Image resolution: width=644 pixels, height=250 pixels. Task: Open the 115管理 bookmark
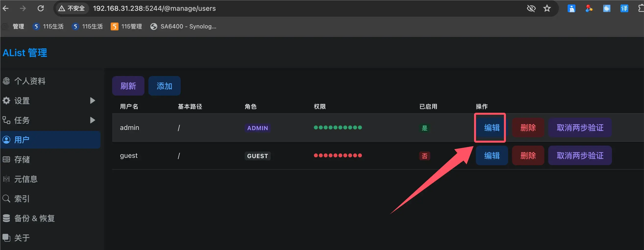tap(126, 26)
